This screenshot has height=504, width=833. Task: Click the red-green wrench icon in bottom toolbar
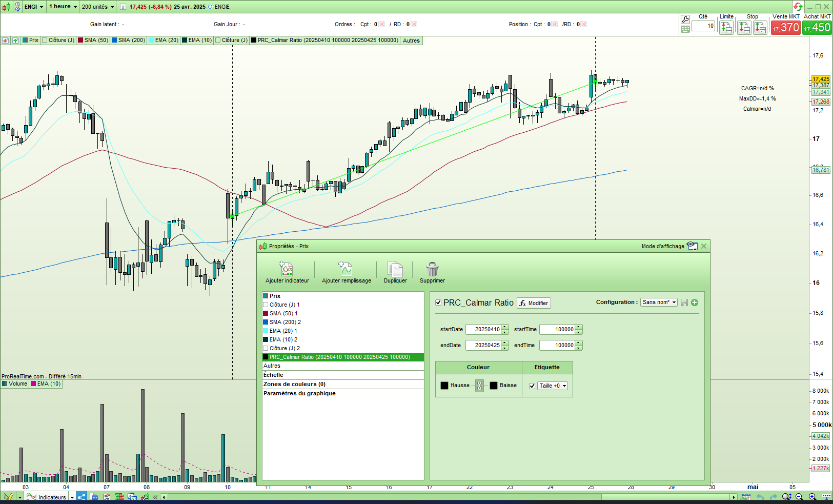point(145,497)
